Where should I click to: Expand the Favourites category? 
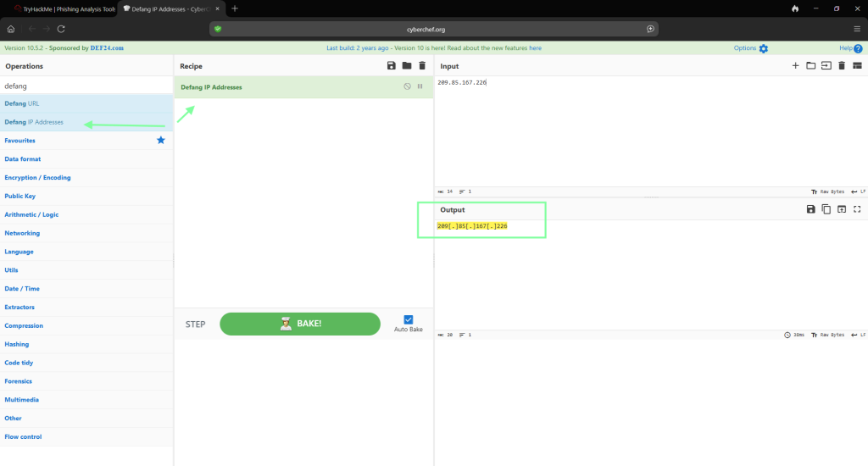pos(20,141)
